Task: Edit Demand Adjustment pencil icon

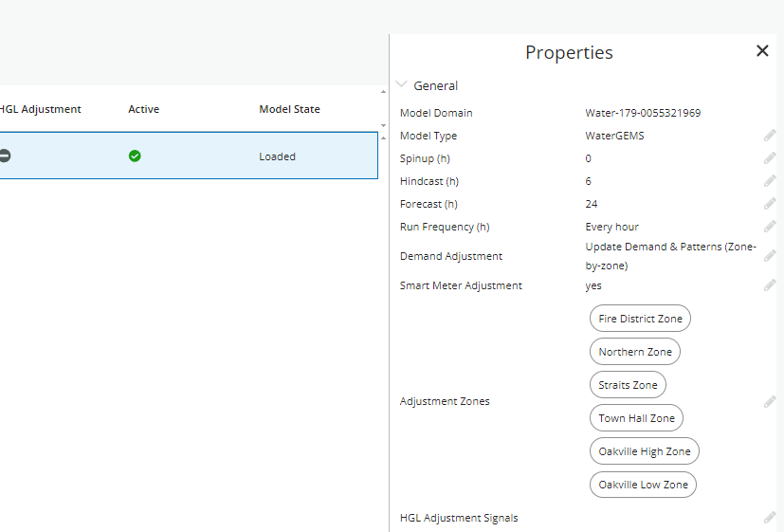Action: pyautogui.click(x=770, y=256)
